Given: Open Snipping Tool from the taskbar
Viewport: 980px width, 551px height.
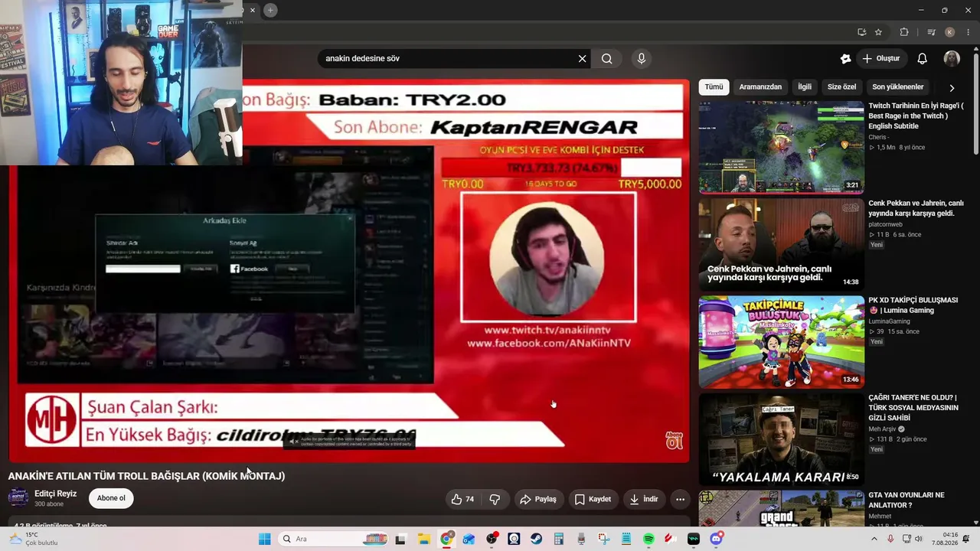Looking at the screenshot, I should coord(604,539).
